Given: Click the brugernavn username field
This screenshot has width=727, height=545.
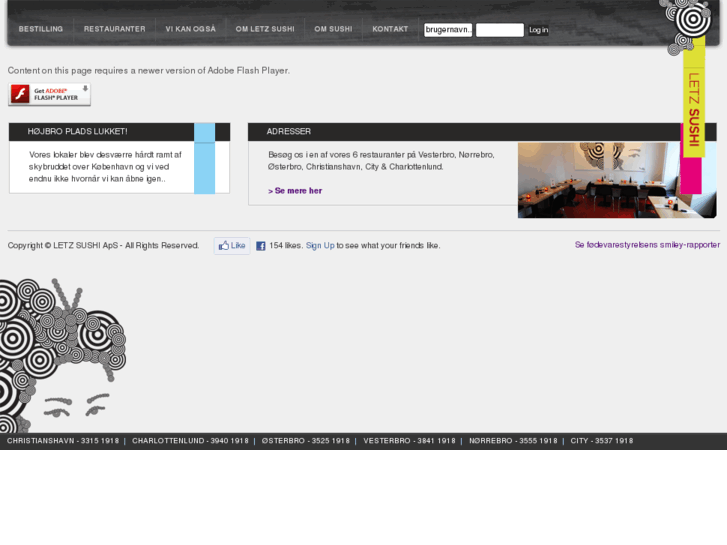Looking at the screenshot, I should coord(448,30).
